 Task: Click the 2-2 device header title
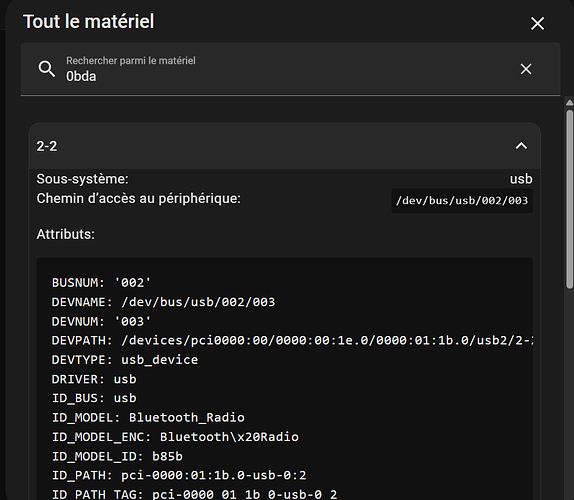pyautogui.click(x=47, y=146)
